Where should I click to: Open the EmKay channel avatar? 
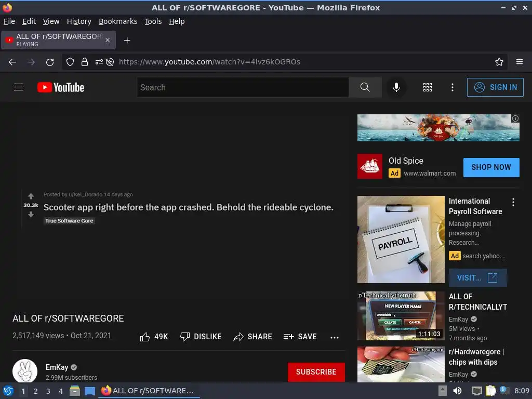point(25,371)
